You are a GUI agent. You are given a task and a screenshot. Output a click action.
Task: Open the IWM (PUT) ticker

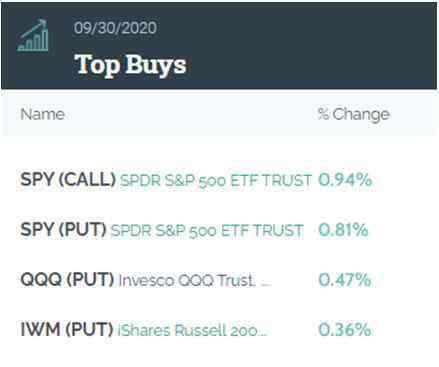[x=67, y=329]
